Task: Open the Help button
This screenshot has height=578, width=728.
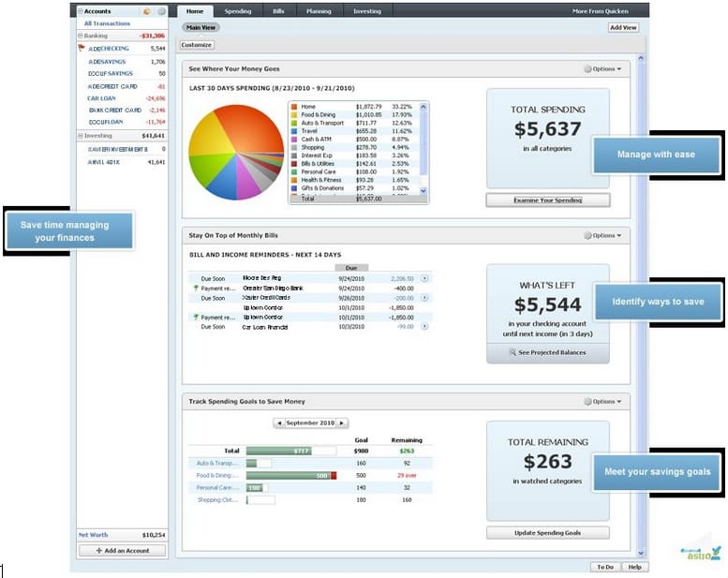Action: [x=634, y=567]
